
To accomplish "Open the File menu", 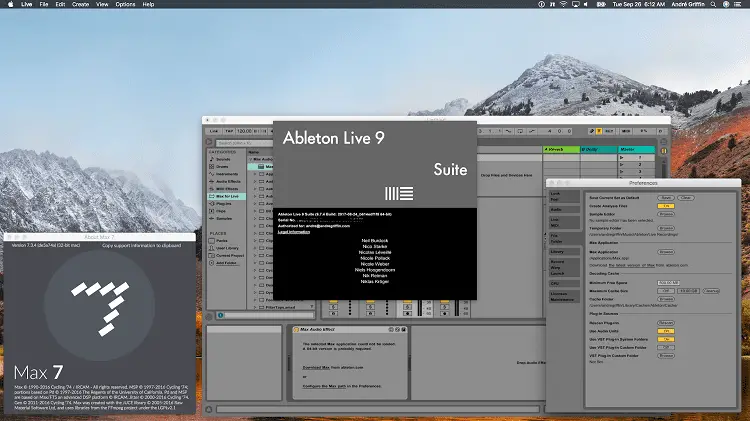I will [44, 4].
